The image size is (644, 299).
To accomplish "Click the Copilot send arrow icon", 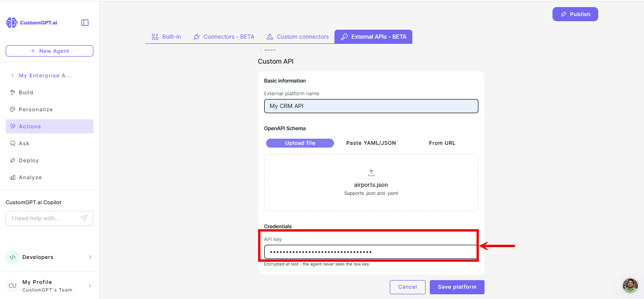I will click(x=84, y=218).
